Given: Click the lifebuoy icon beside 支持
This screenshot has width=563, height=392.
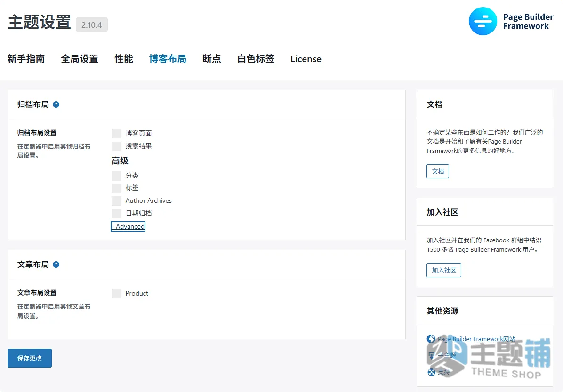Looking at the screenshot, I should coord(431,372).
